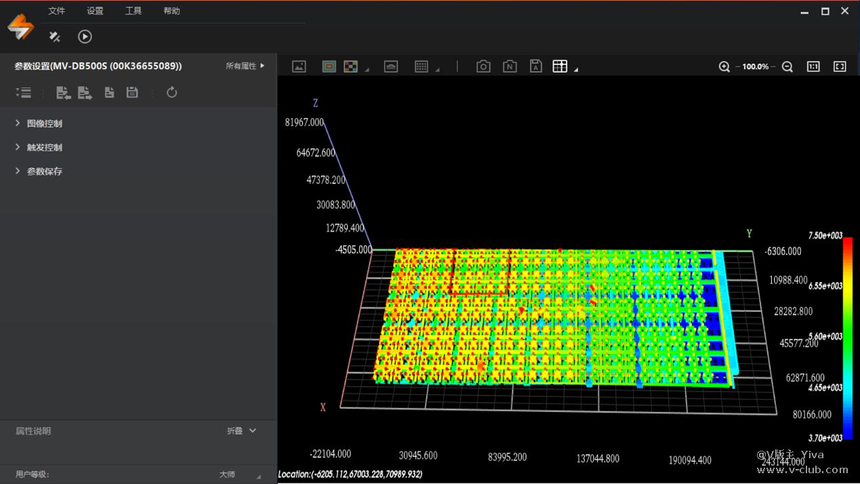
Task: Click the Z axis label
Action: point(315,103)
